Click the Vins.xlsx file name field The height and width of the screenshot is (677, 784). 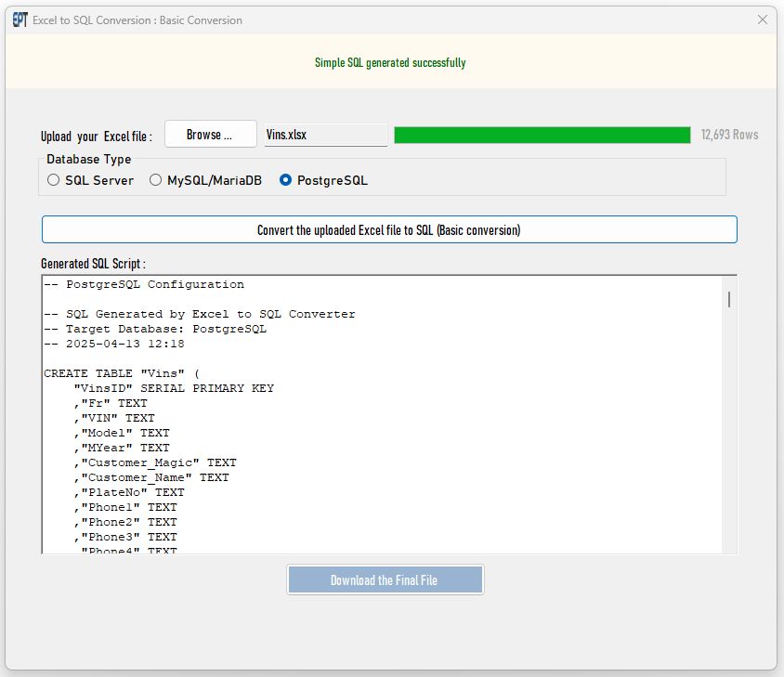point(325,135)
